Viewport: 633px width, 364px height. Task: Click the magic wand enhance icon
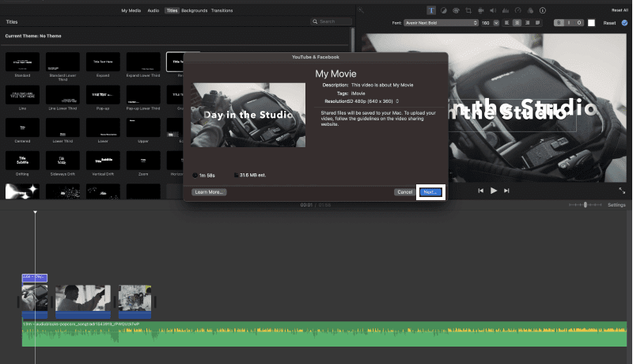click(361, 10)
